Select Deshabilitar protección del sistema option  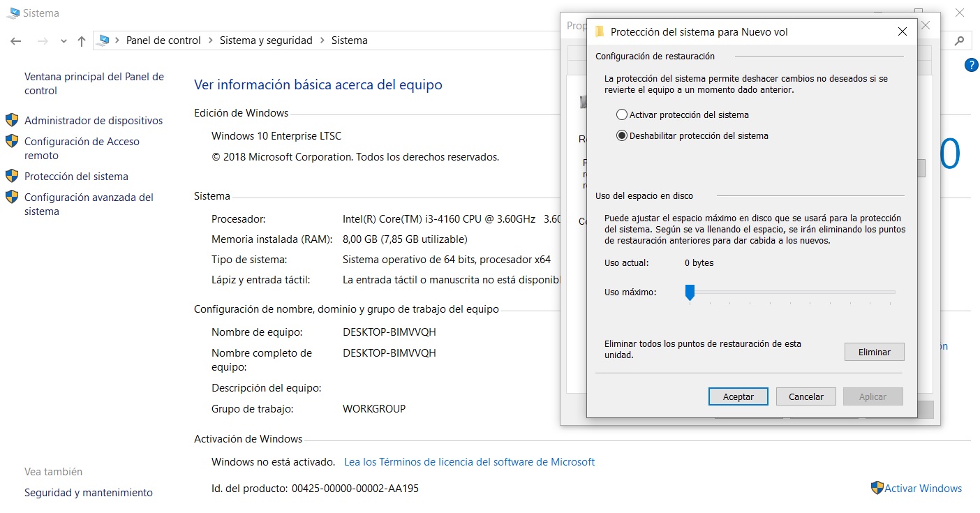coord(622,136)
